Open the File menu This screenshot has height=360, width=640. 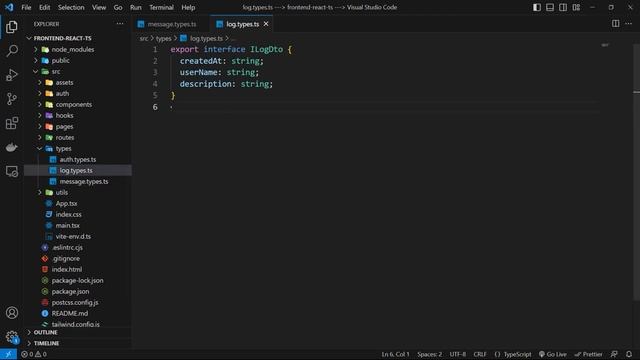click(26, 7)
